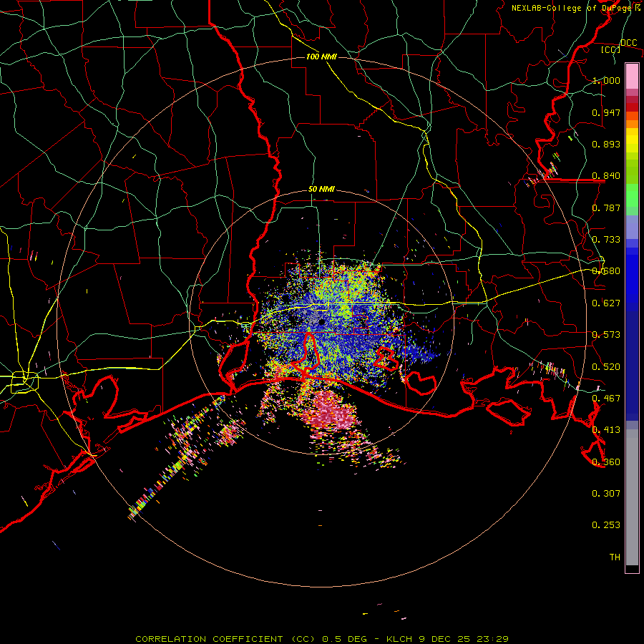Viewport: 644px width, 644px height.
Task: Click the Correlation Coefficient KLCH caption
Action: click(322, 639)
